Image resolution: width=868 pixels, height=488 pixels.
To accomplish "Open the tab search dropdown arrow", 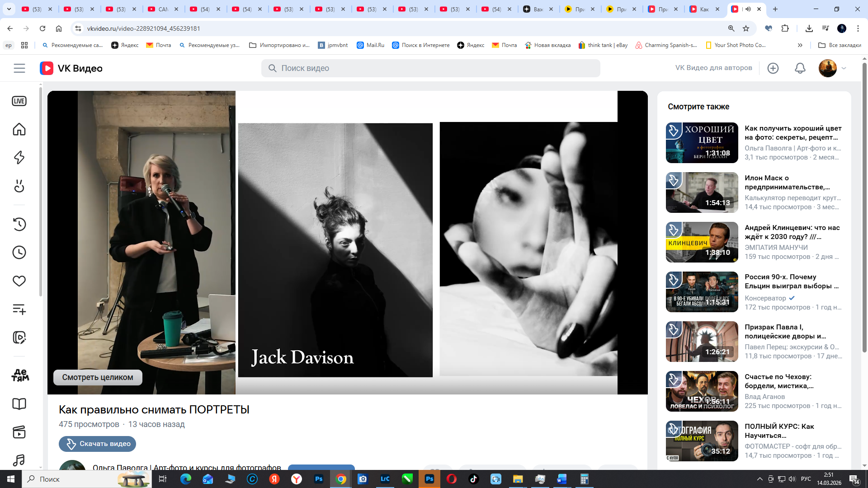I will 9,9.
